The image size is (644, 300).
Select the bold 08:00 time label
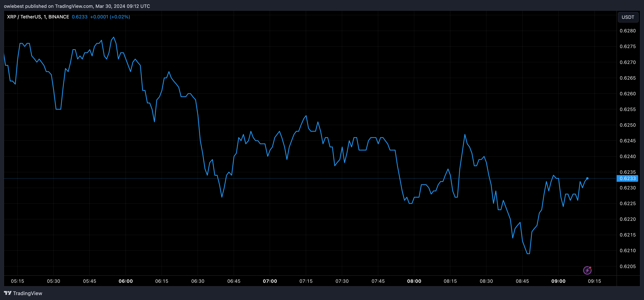coord(414,281)
